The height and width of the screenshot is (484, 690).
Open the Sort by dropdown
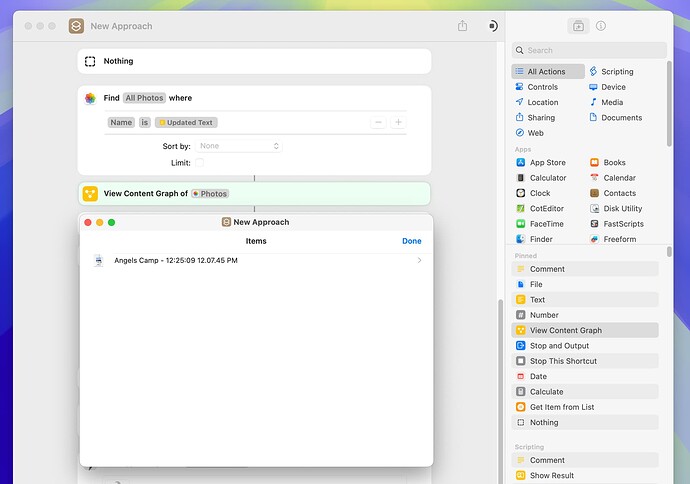(x=239, y=146)
